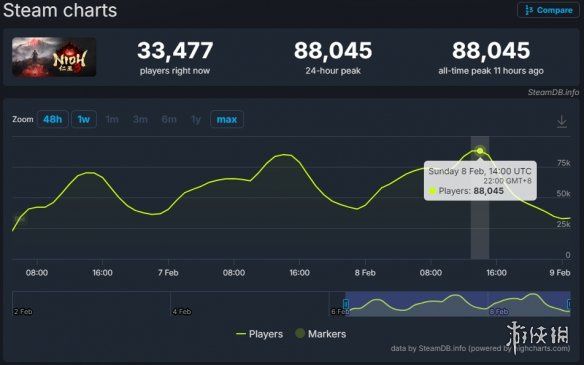Click the highlighted peak data point
Image resolution: width=584 pixels, height=365 pixels.
click(x=480, y=151)
